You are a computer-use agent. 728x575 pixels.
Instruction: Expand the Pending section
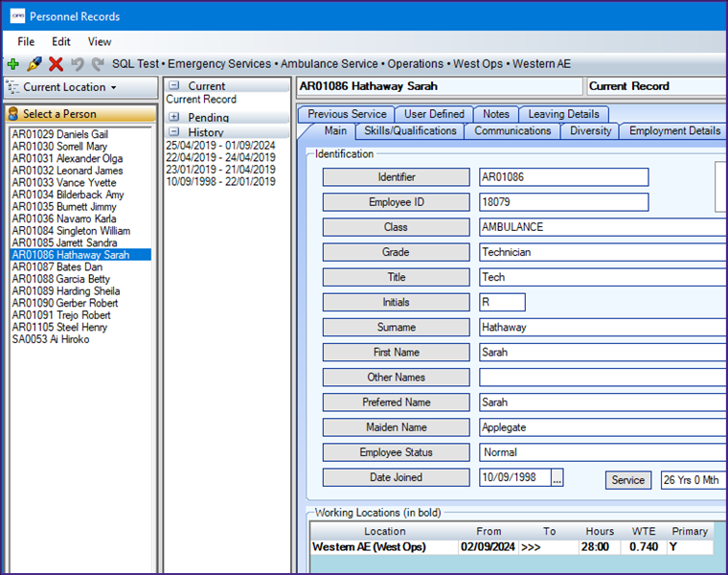point(174,118)
